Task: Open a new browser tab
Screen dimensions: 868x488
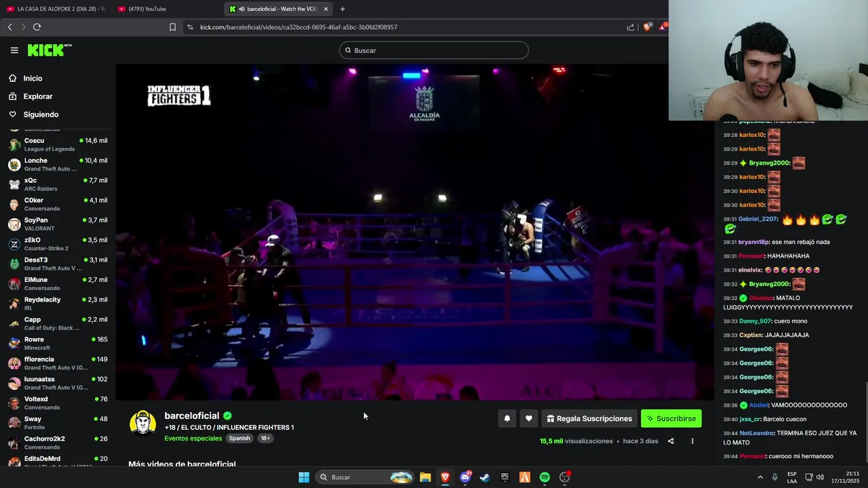Action: [x=342, y=9]
